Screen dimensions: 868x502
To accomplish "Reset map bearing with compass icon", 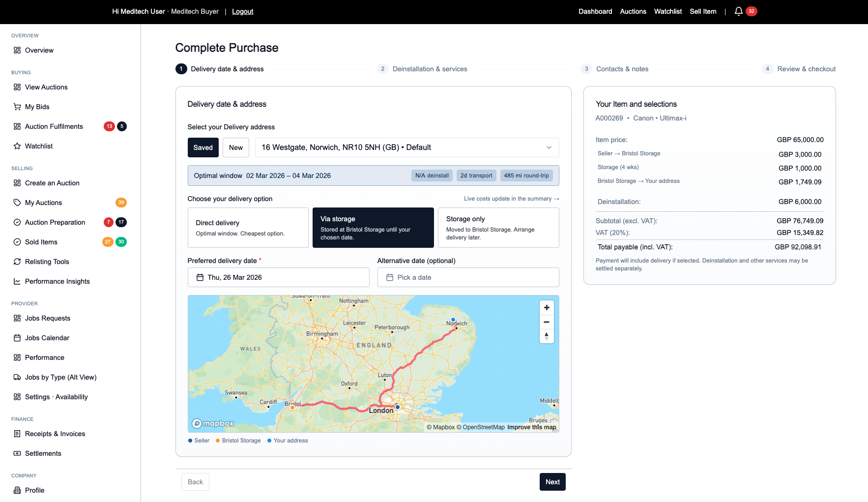I will (547, 336).
